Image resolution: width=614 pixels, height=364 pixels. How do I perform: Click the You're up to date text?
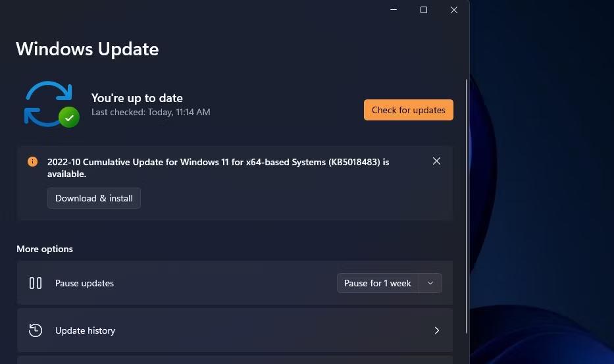tap(137, 98)
